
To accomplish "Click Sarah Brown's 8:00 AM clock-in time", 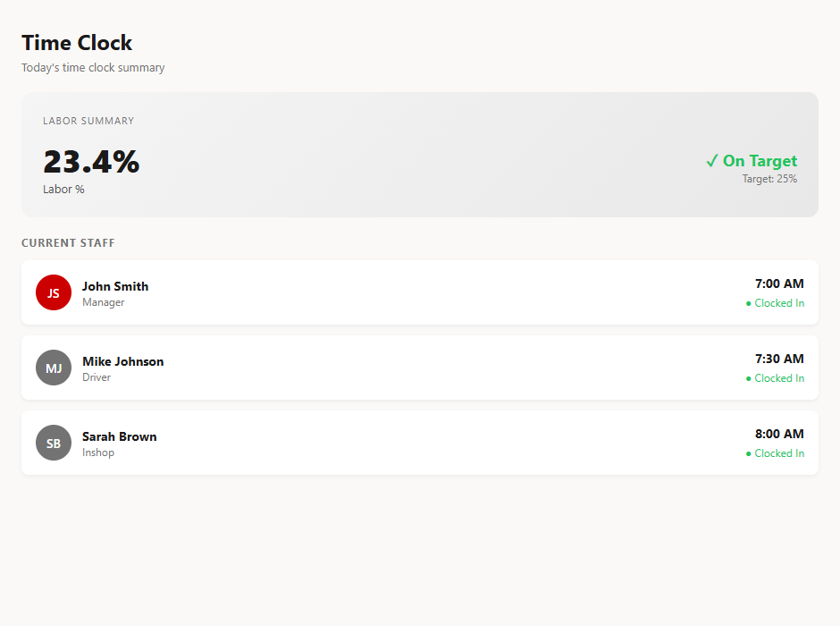I will pyautogui.click(x=778, y=434).
